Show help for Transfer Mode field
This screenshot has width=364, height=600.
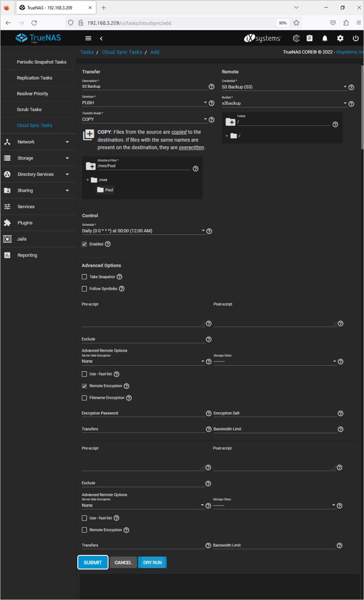(x=212, y=120)
